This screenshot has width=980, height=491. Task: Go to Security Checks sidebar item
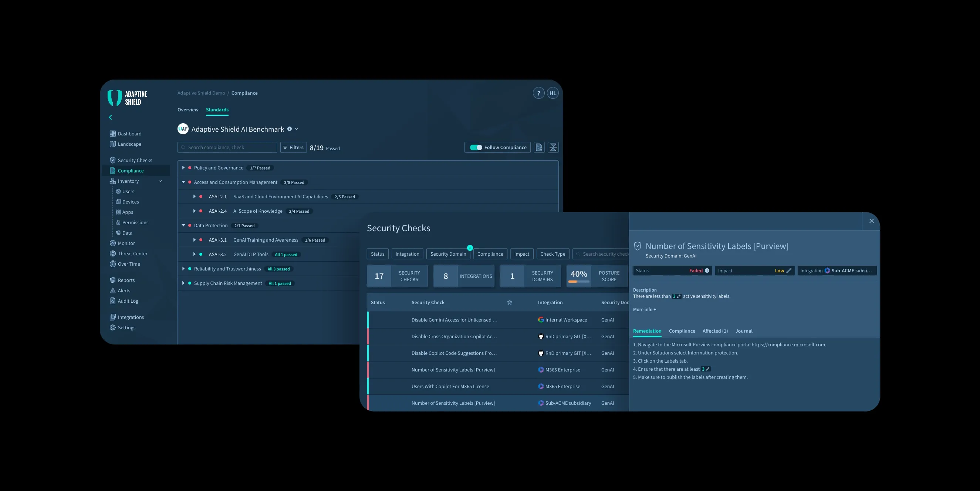131,160
